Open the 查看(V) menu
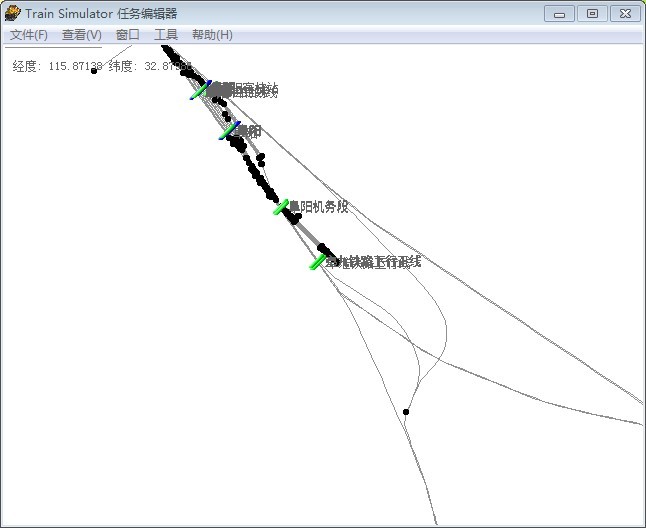Screen dimensions: 646x528 (81, 35)
